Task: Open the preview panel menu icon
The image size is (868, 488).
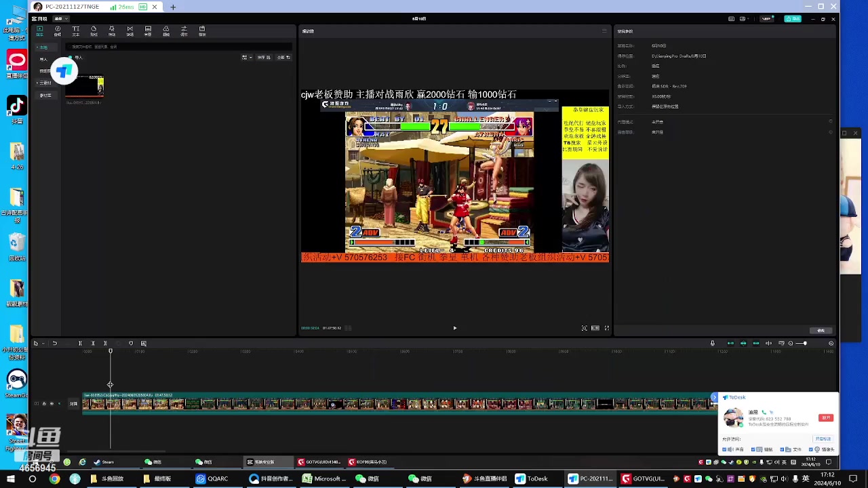Action: [x=604, y=31]
